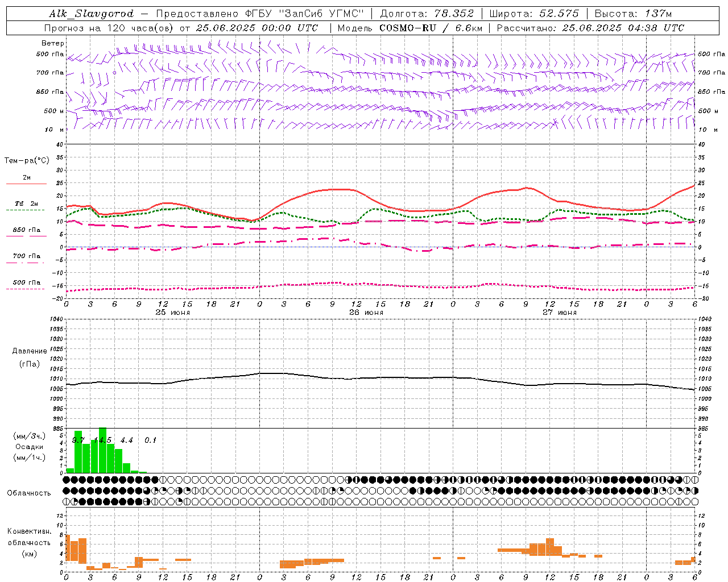Click the 4.4 precipitation total value
This screenshot has width=728, height=582.
pos(126,440)
